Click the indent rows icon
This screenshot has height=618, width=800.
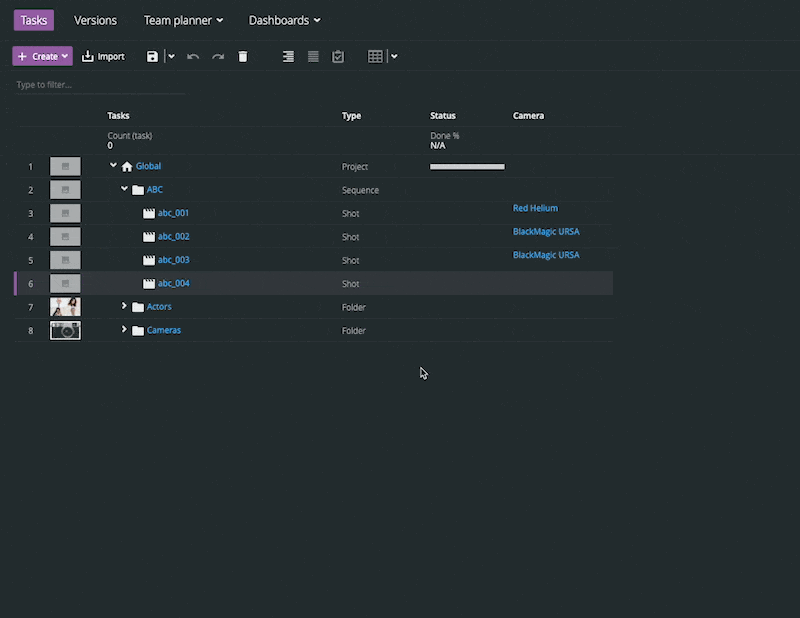[288, 57]
